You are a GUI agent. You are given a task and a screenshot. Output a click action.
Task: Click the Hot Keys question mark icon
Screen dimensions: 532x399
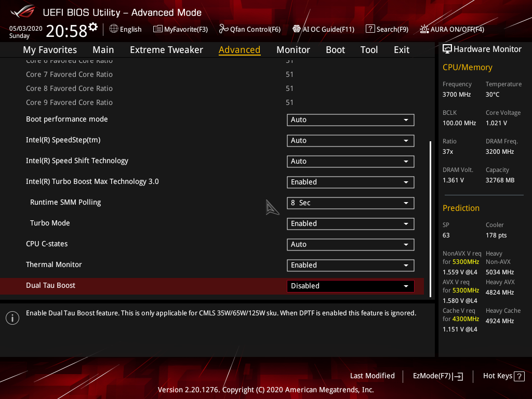point(519,376)
